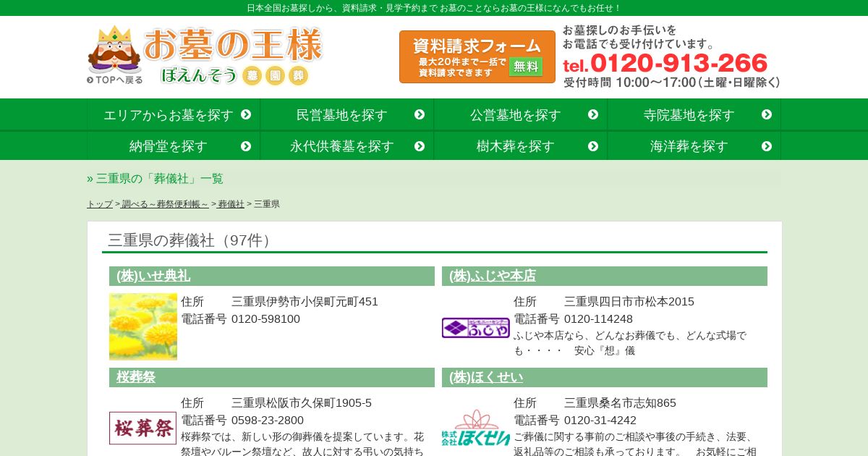Screen dimensions: 868x456
Task: Open 永代供養墓を探す menu item
Action: point(347,145)
